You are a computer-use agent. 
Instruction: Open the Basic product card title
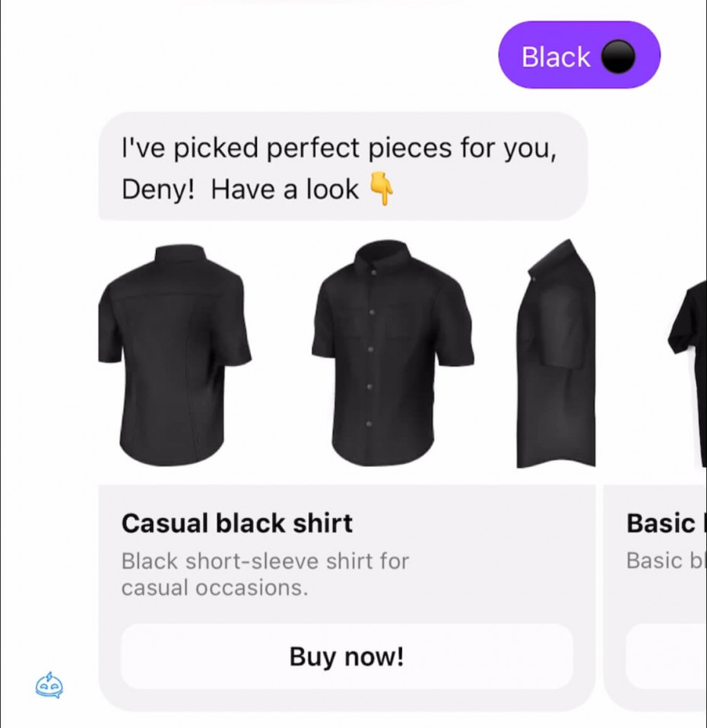click(x=666, y=523)
